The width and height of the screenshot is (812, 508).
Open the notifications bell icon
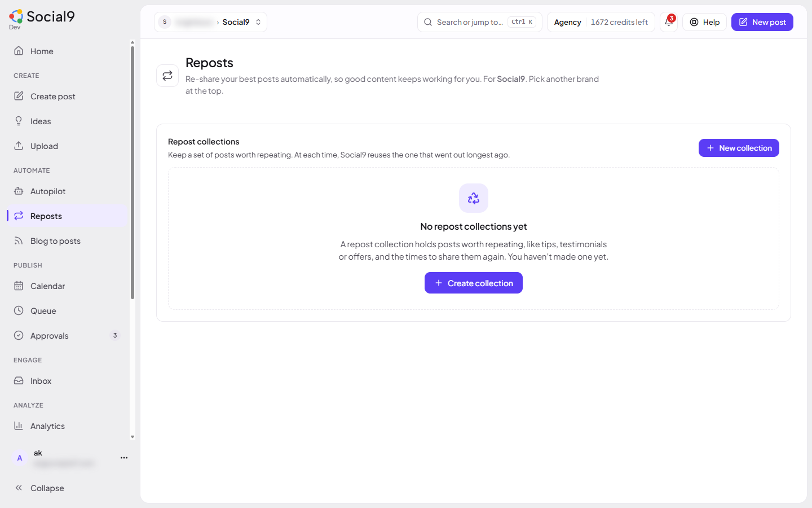click(x=669, y=22)
